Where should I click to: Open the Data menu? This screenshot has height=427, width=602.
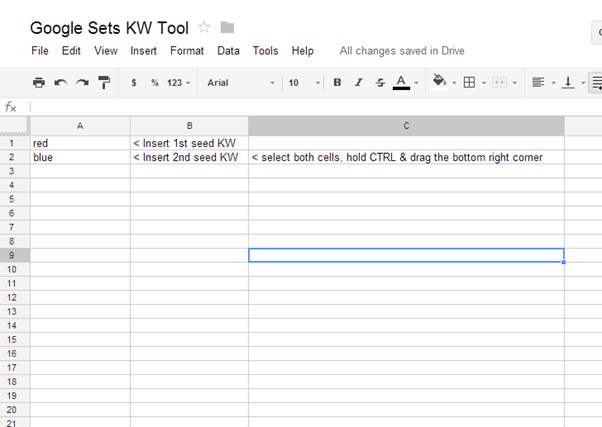pyautogui.click(x=228, y=51)
